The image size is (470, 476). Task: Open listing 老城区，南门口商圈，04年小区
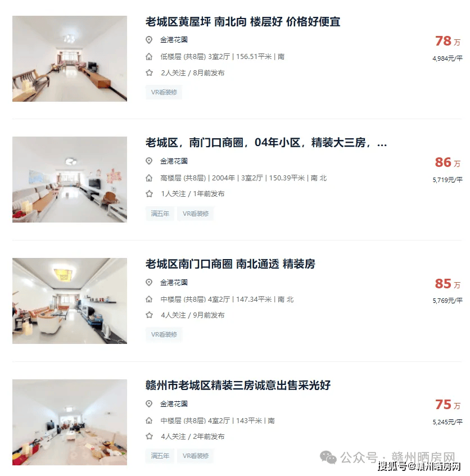pyautogui.click(x=266, y=142)
